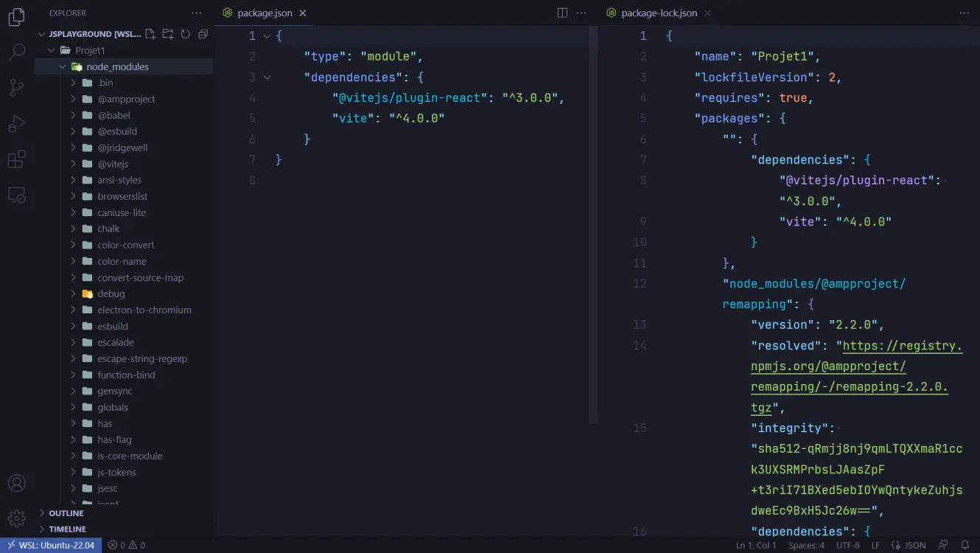Open the Explorer view in activity bar
Image resolution: width=980 pixels, height=553 pixels.
(x=16, y=16)
